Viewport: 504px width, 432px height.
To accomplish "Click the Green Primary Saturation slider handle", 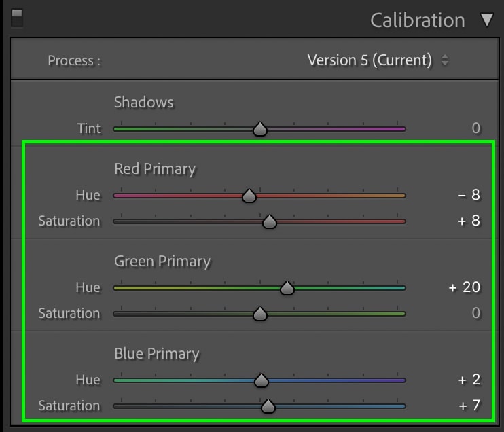I will (259, 314).
